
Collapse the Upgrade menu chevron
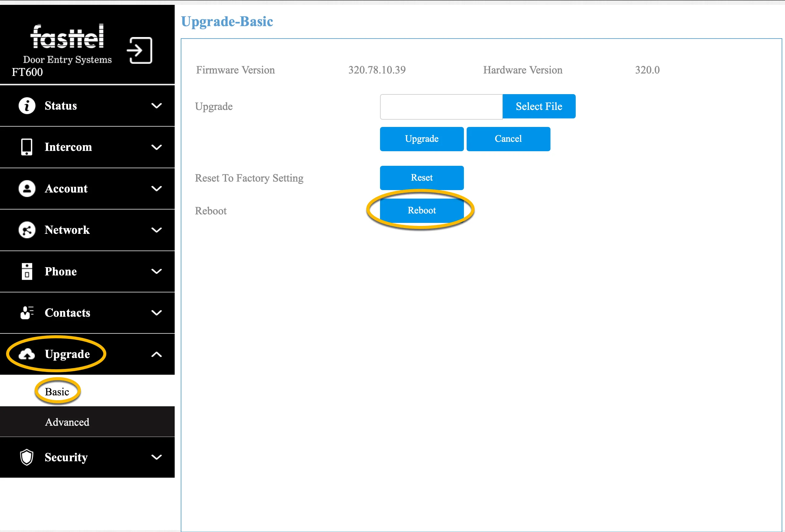pos(156,354)
